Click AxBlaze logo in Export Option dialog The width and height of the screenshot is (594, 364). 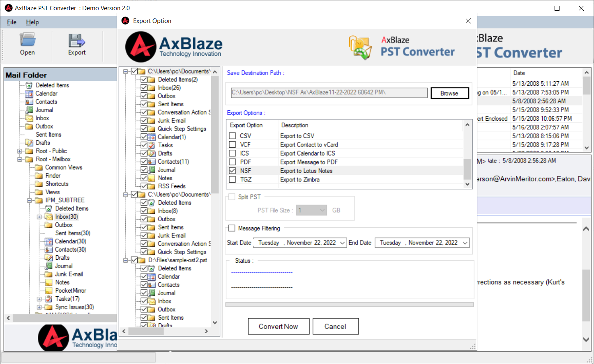174,47
